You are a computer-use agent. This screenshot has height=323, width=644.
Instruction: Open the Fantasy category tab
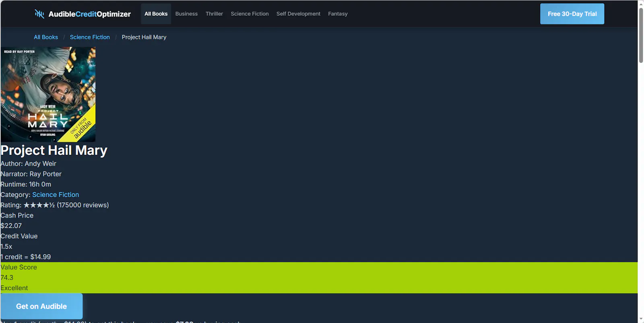[x=338, y=14]
